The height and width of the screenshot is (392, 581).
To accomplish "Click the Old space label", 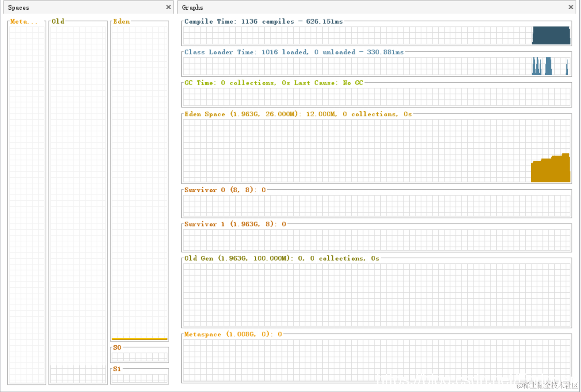I will [58, 22].
